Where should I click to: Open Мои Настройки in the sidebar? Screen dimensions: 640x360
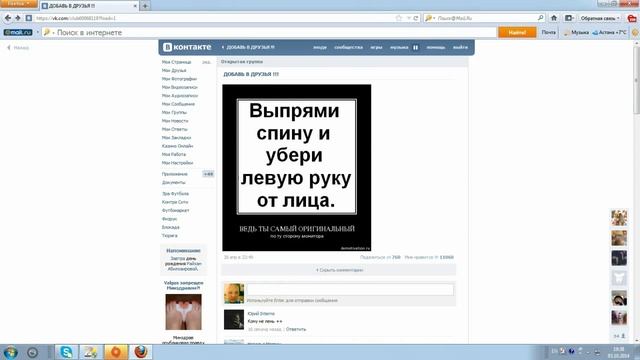(x=178, y=162)
